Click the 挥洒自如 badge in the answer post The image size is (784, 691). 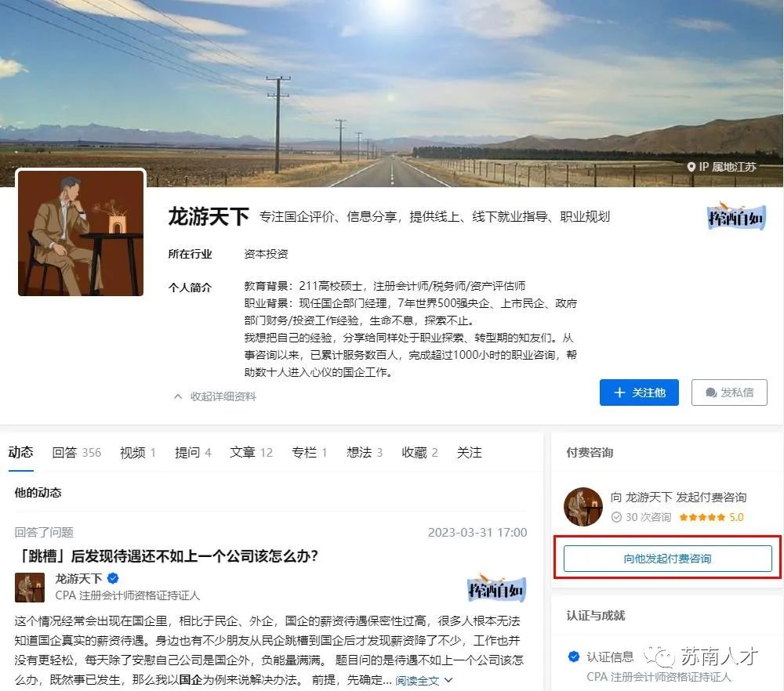(496, 588)
